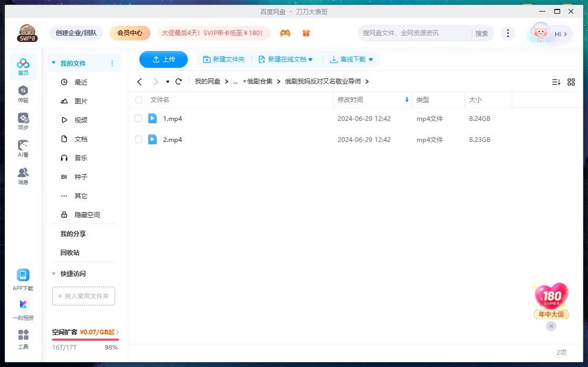Expand the breadcrumb ellipsis path
The height and width of the screenshot is (367, 588).
pos(235,81)
